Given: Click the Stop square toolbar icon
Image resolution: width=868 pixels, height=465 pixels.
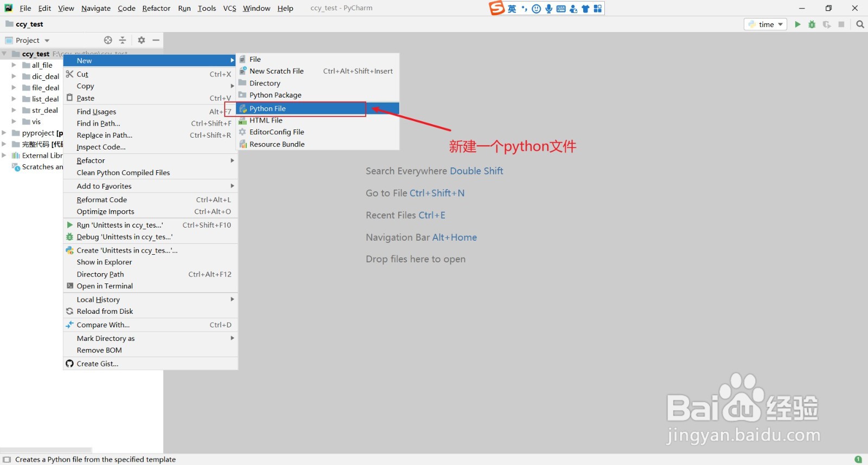Looking at the screenshot, I should (841, 24).
